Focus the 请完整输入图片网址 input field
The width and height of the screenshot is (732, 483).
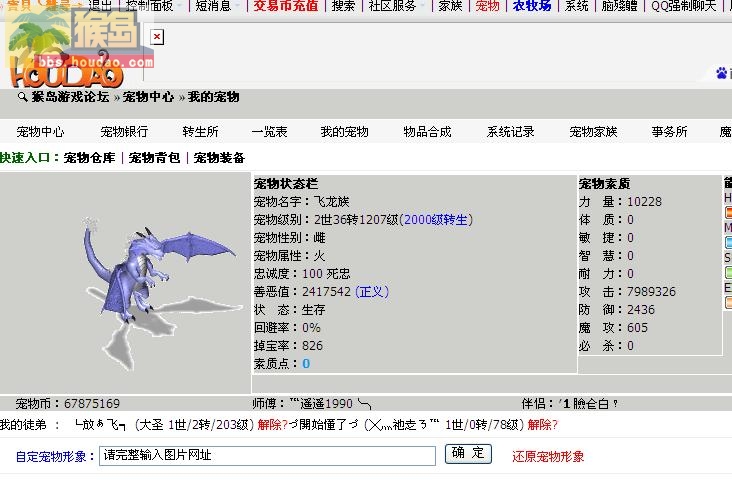click(x=267, y=455)
